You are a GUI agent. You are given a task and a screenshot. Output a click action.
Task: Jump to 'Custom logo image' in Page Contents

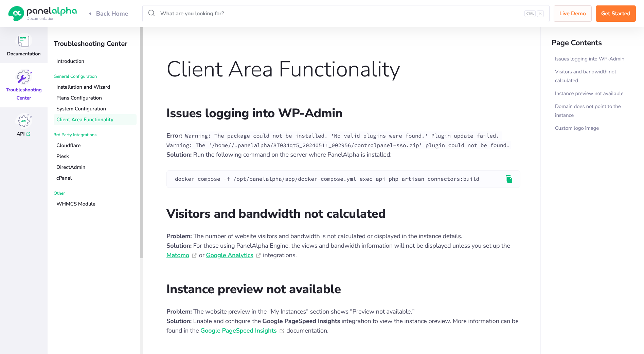click(577, 128)
